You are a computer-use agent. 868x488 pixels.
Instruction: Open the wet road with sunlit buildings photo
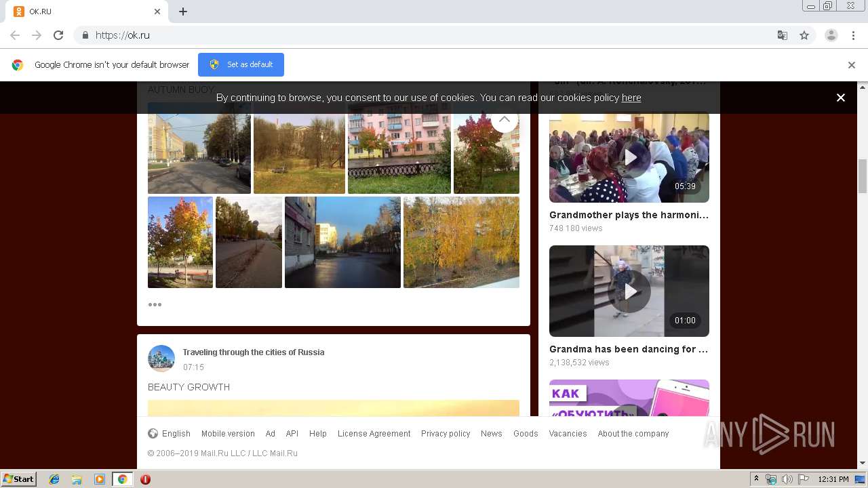coord(342,242)
